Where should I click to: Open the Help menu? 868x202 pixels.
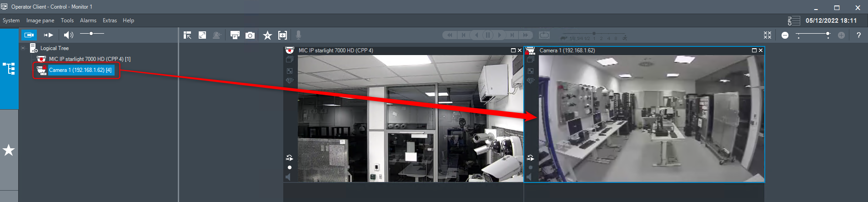[128, 20]
